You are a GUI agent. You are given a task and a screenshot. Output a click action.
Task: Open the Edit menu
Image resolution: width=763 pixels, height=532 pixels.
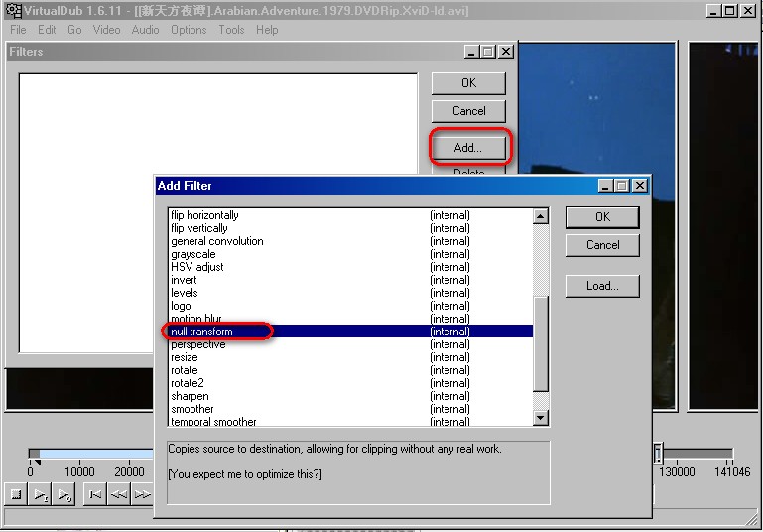(x=47, y=30)
